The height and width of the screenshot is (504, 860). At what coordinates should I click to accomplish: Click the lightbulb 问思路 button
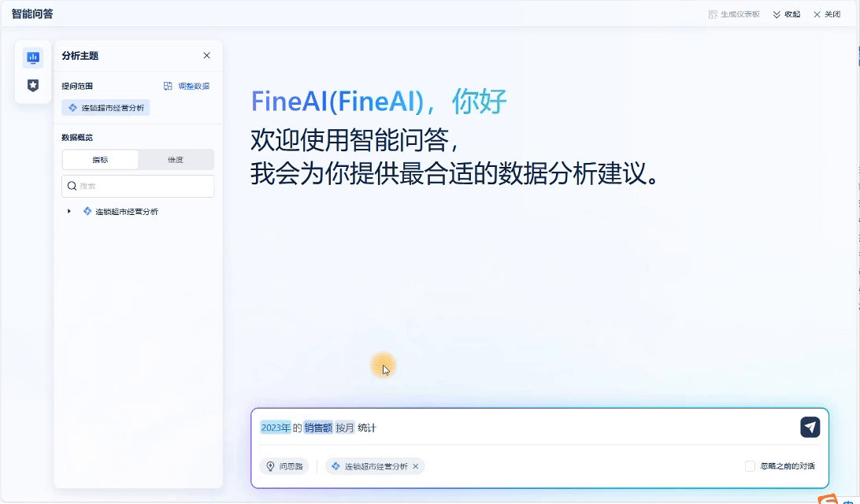point(284,466)
